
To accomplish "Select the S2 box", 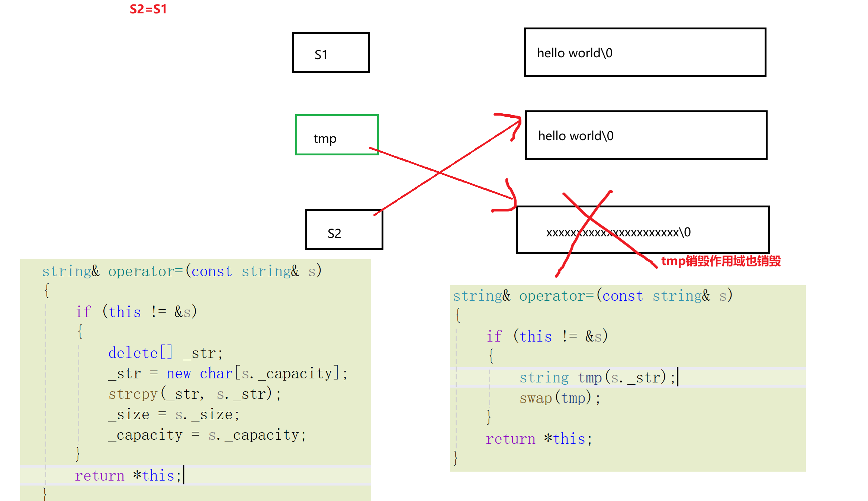I will pyautogui.click(x=344, y=230).
